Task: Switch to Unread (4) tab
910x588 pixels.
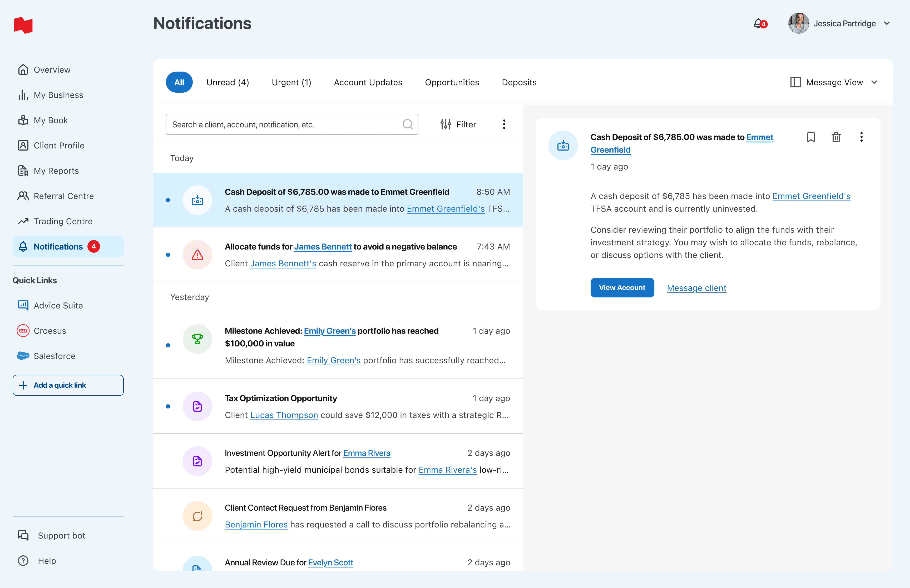Action: pyautogui.click(x=227, y=82)
